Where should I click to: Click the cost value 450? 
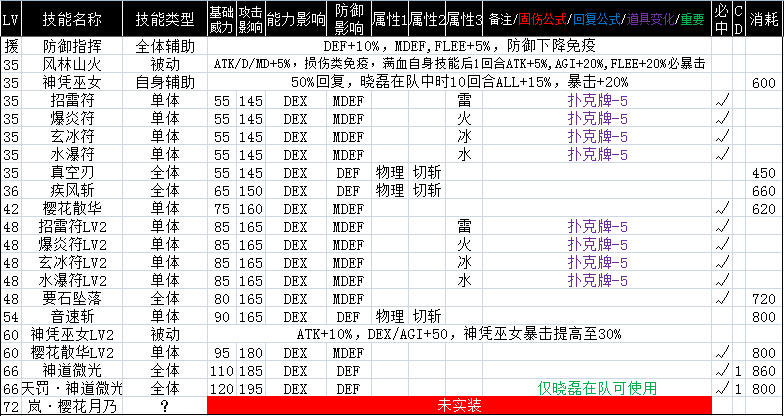pos(764,173)
